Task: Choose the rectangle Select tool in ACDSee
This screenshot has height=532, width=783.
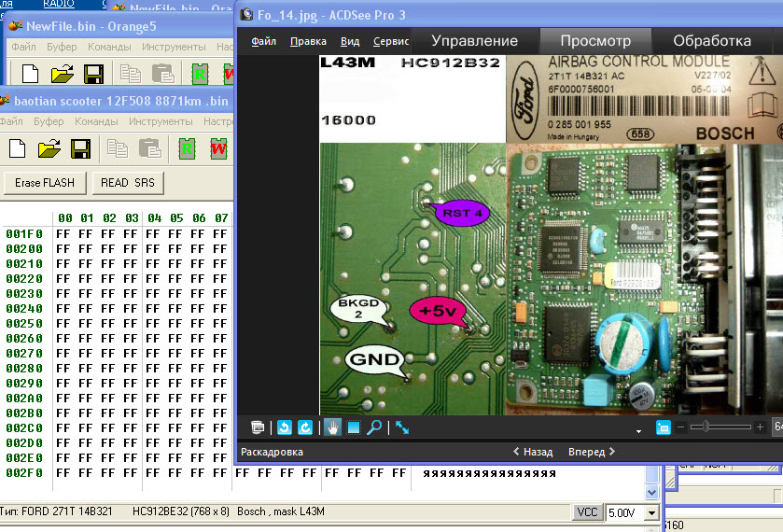Action: pyautogui.click(x=354, y=427)
